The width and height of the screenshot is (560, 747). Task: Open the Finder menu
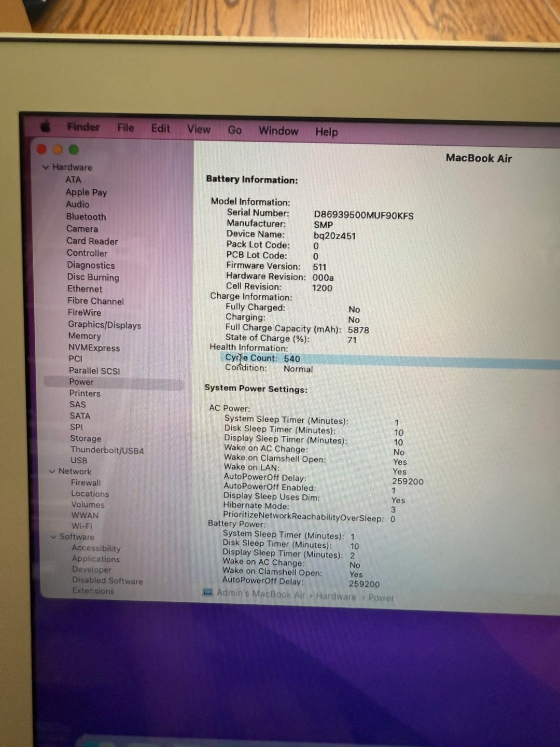click(83, 127)
